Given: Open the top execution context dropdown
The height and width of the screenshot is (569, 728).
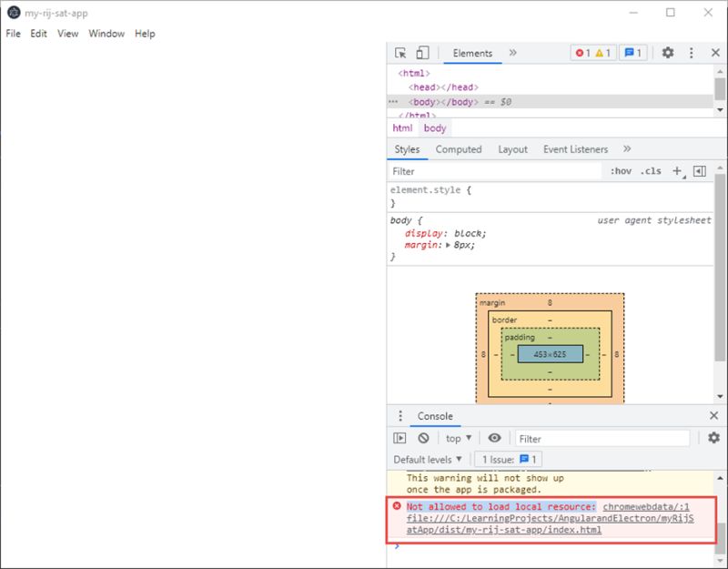Looking at the screenshot, I should pos(459,437).
